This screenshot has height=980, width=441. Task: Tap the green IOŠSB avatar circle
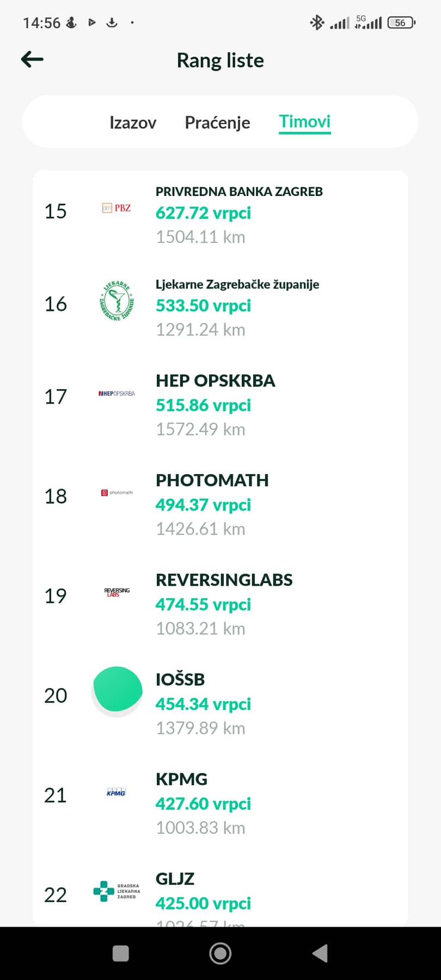118,689
